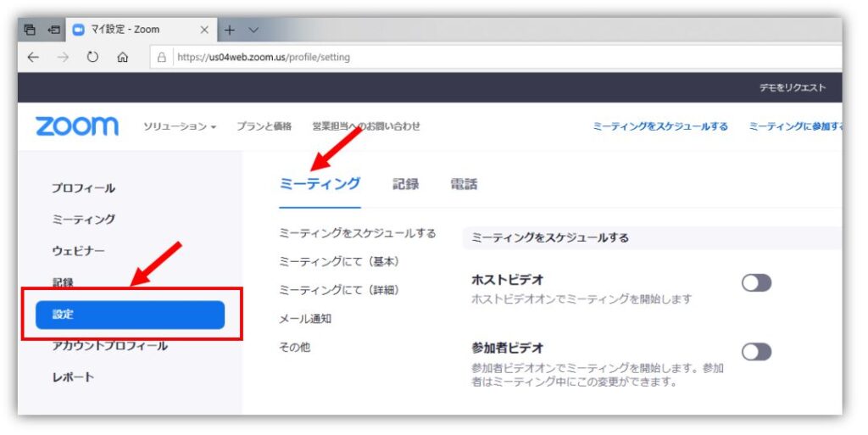This screenshot has height=435, width=868.
Task: Switch to the ミーティング settings tab
Action: [320, 184]
